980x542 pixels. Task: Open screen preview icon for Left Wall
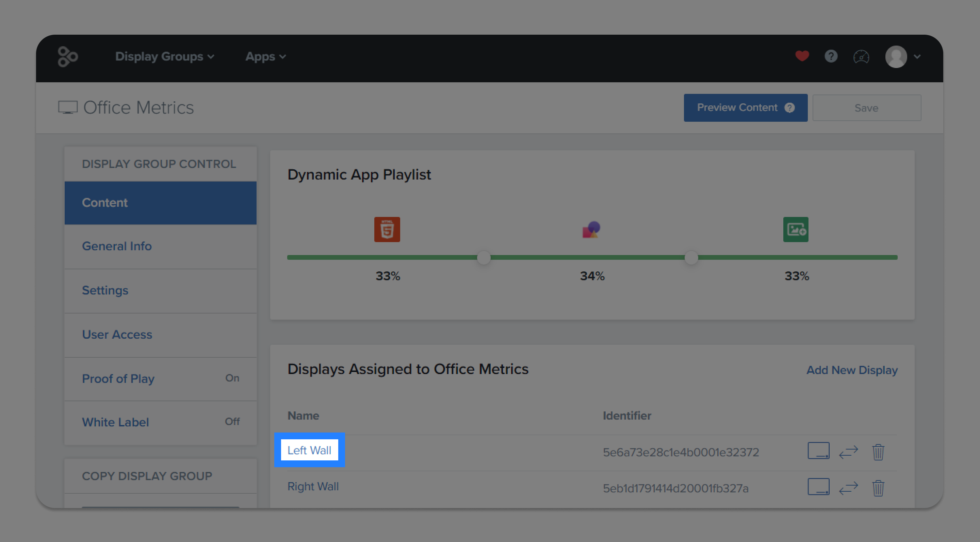(818, 451)
